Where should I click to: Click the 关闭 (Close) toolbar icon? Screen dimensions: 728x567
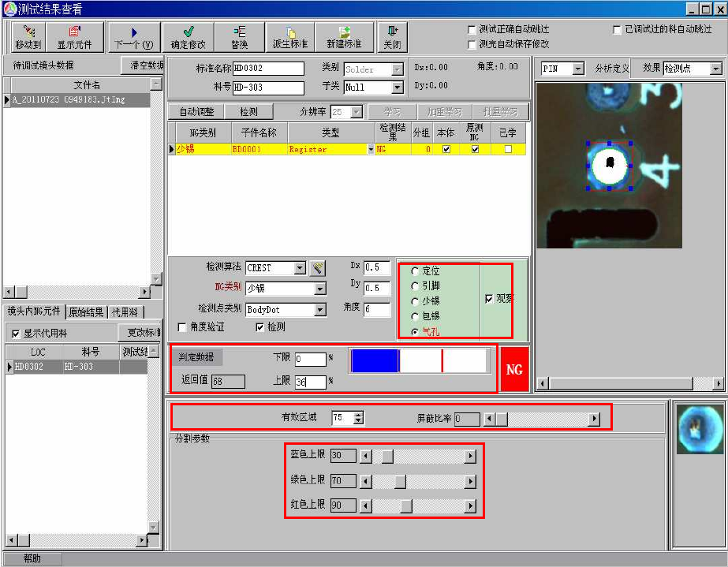392,37
